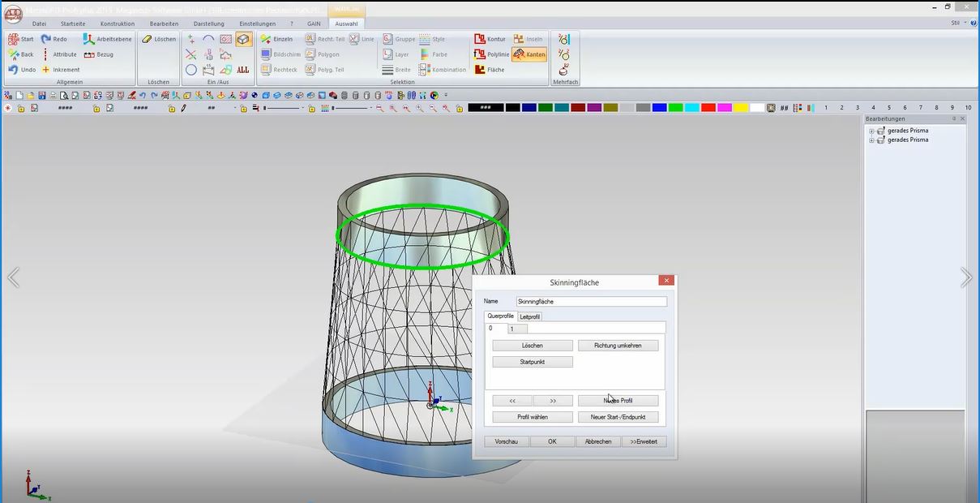The image size is (980, 503).
Task: Click Richtung umkehren button
Action: click(618, 346)
